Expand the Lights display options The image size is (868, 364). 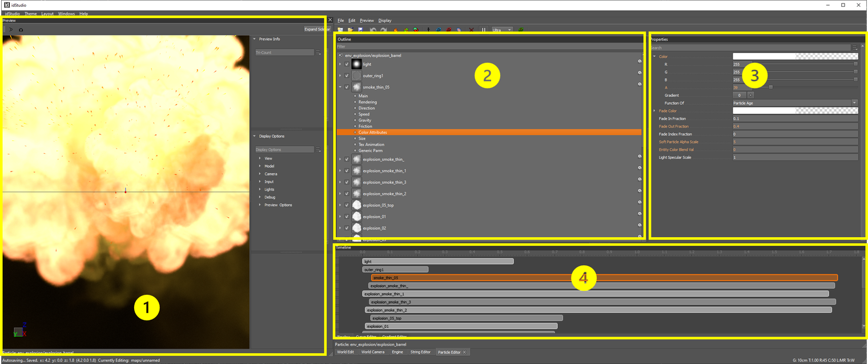(260, 189)
